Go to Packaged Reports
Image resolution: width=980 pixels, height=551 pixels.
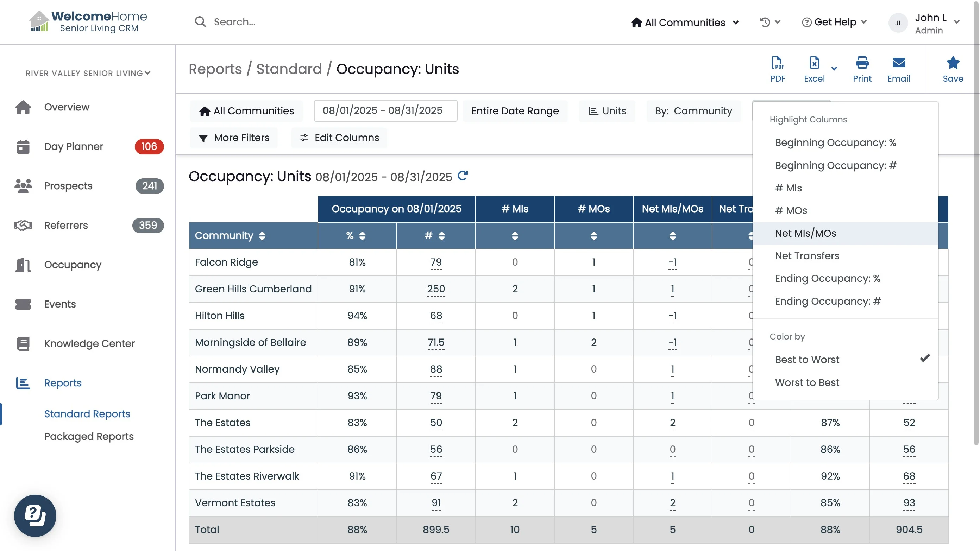[89, 436]
